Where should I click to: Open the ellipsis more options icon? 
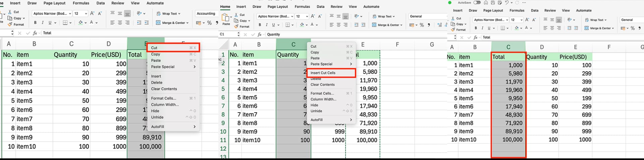tap(524, 3)
